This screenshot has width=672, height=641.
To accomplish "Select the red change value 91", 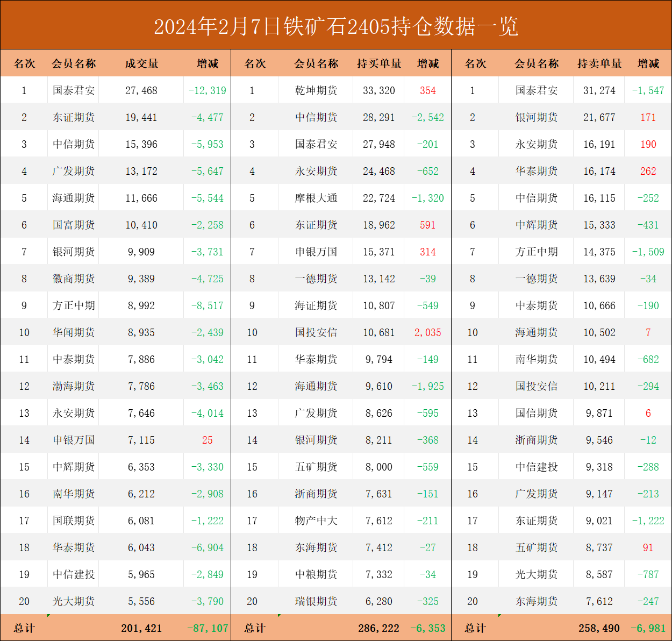I will [x=648, y=547].
